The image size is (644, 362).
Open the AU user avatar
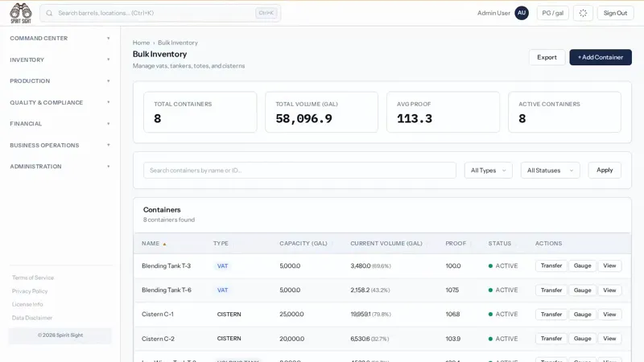522,13
